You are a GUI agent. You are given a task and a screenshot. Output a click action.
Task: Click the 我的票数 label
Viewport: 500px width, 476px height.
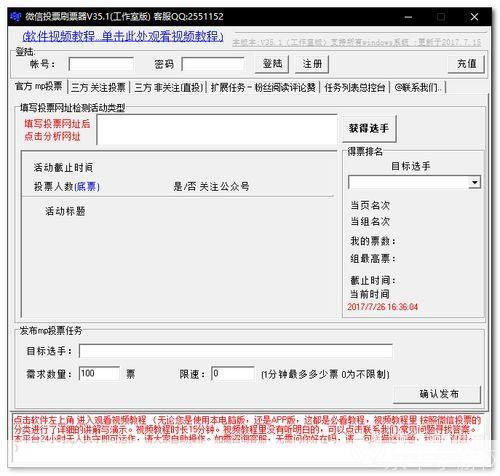tap(373, 241)
